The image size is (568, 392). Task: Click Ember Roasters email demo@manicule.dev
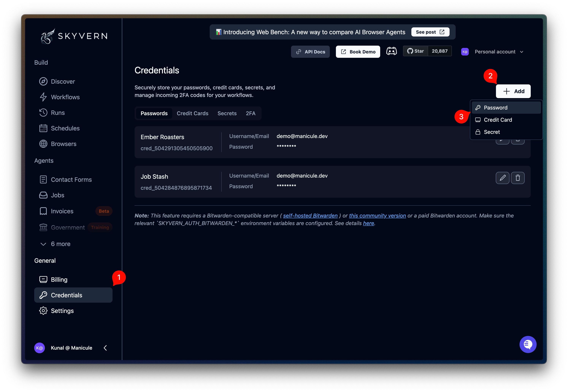click(302, 136)
